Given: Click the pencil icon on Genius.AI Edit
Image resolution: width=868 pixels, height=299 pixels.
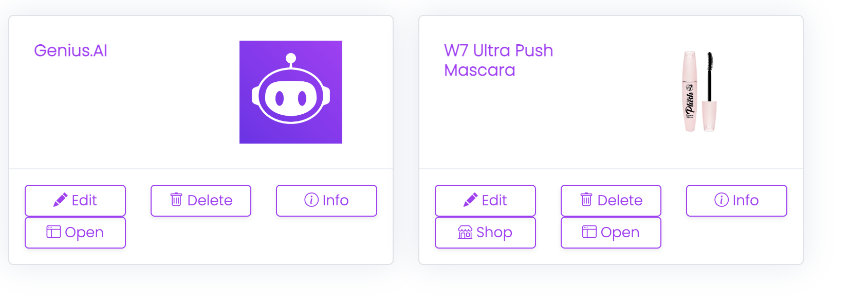Looking at the screenshot, I should [60, 200].
